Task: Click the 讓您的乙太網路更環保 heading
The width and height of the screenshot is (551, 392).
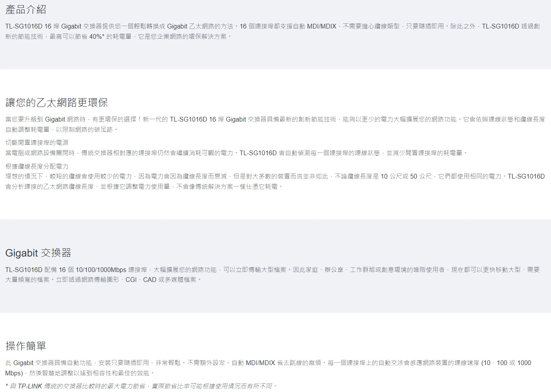Action: 57,103
